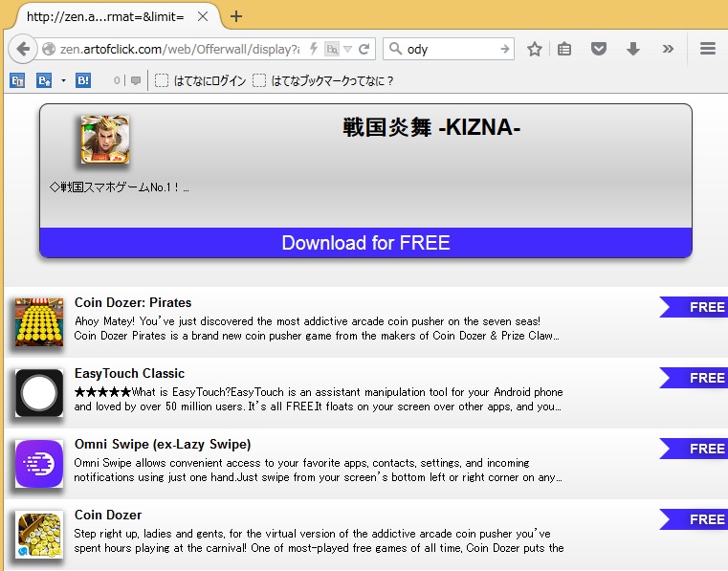Image resolution: width=728 pixels, height=571 pixels.
Task: Click the magnifier icon in search box
Action: click(395, 49)
